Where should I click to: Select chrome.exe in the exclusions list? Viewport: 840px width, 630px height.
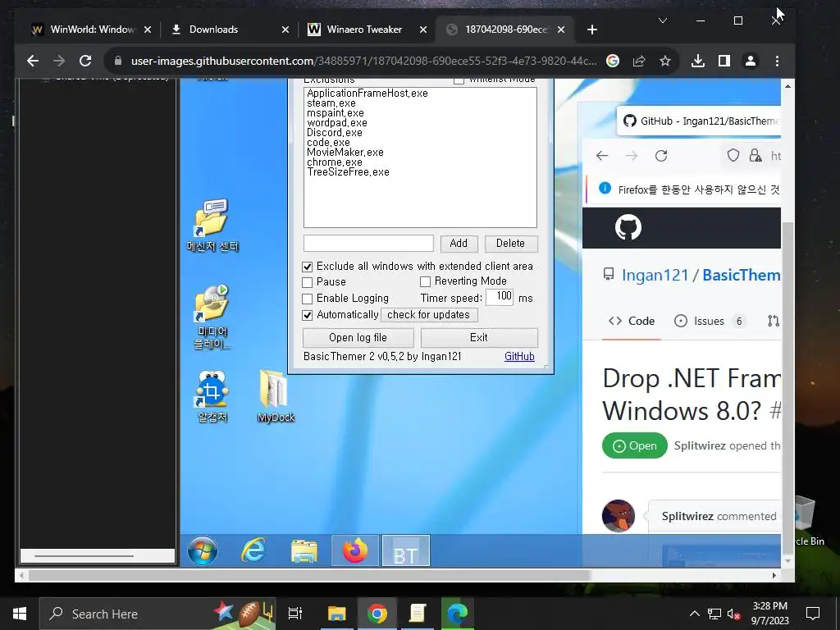coord(335,162)
